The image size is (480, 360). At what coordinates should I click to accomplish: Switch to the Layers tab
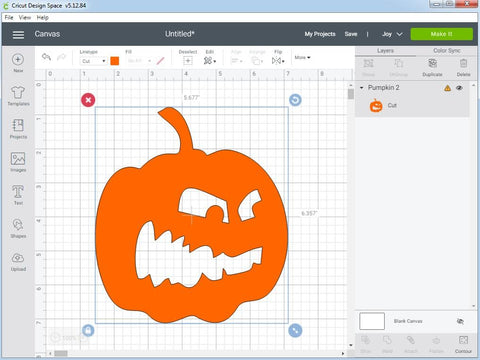[x=385, y=51]
